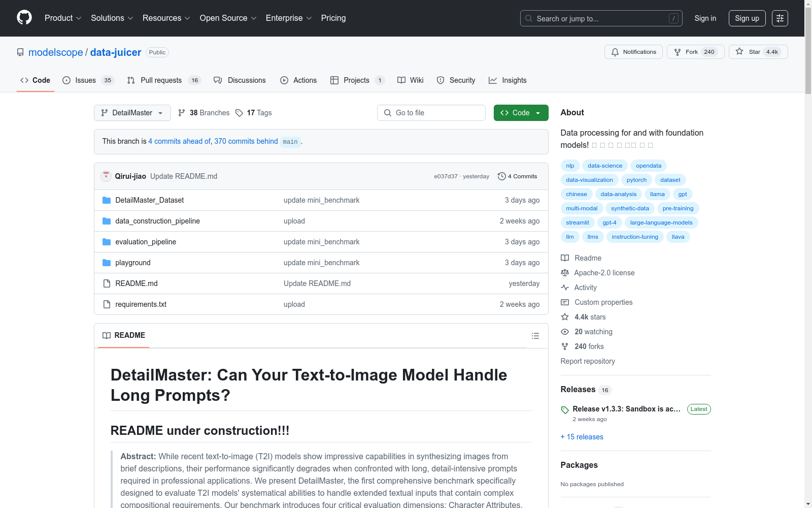Click the data_construction_pipeline folder icon
812x508 pixels.
click(x=107, y=221)
